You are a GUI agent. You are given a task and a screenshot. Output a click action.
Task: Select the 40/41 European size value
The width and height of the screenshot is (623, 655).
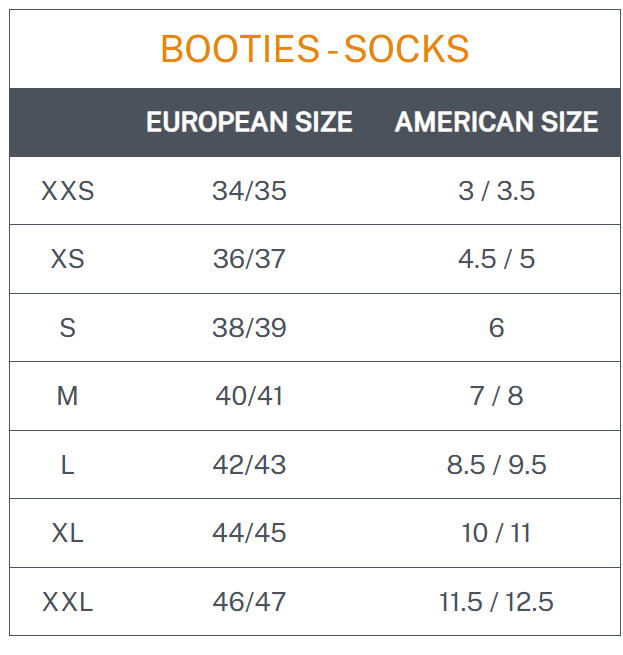pos(249,396)
